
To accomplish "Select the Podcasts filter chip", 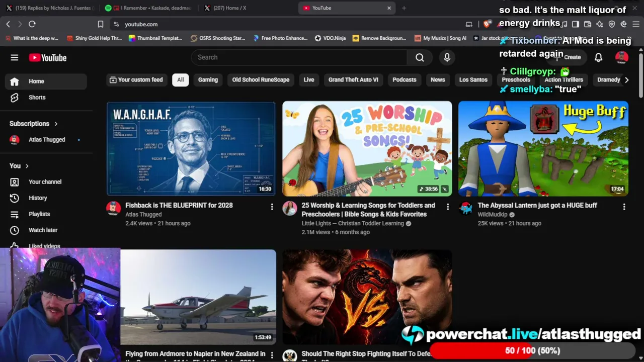I will (x=405, y=80).
